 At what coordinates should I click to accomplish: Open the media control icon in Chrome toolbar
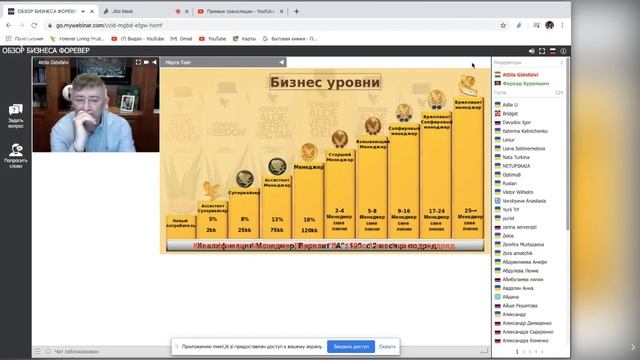[x=536, y=25]
